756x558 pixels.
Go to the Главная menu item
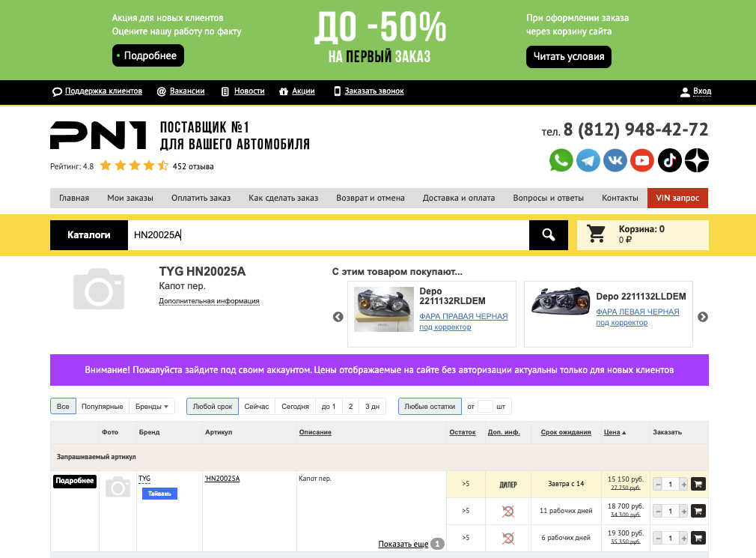tap(74, 198)
